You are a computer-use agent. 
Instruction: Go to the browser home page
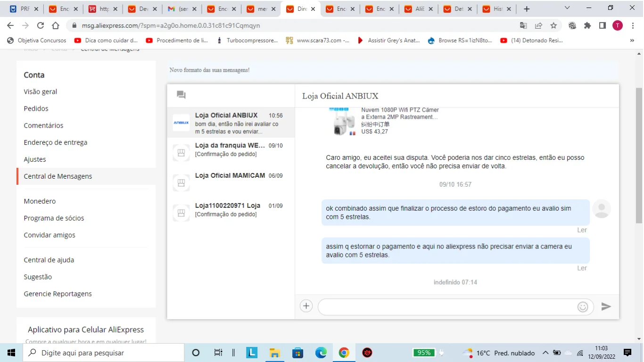[56, 25]
